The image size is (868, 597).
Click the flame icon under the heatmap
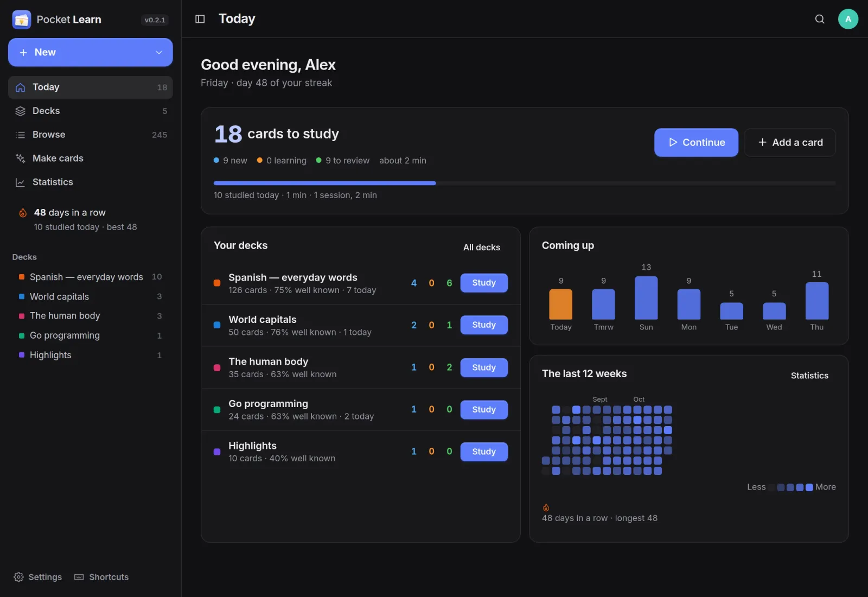(x=546, y=507)
